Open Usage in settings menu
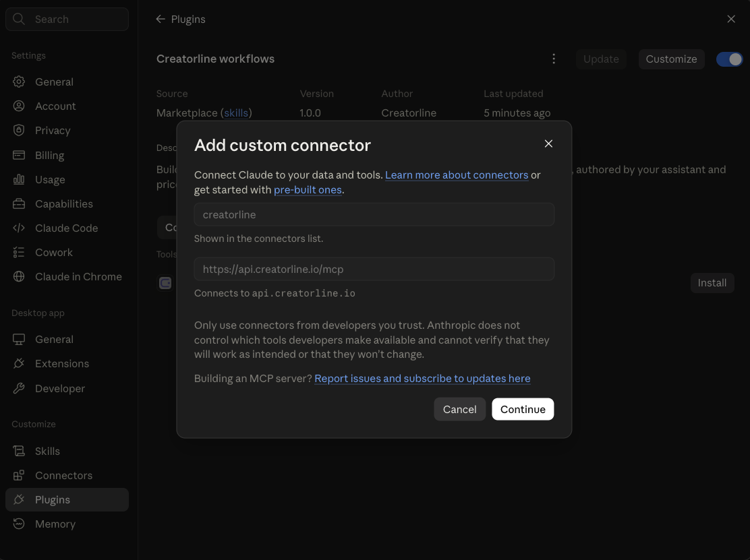 (67, 180)
